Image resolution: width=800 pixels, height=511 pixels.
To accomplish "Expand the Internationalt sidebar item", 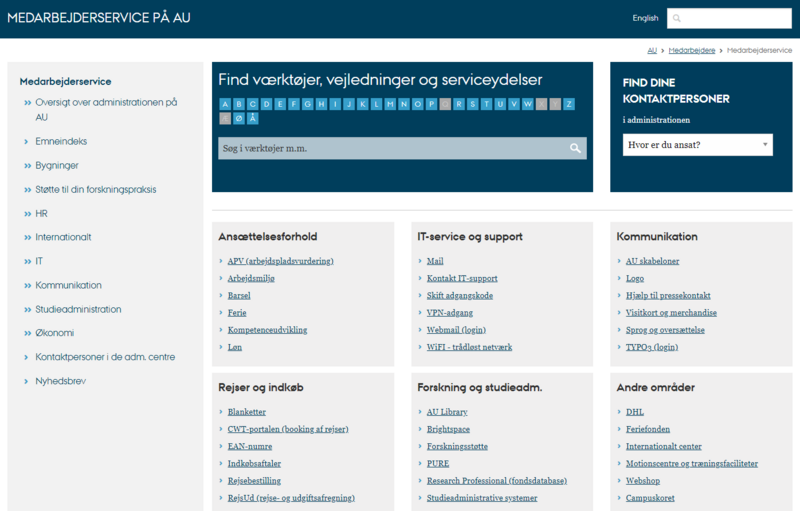I will click(x=28, y=237).
